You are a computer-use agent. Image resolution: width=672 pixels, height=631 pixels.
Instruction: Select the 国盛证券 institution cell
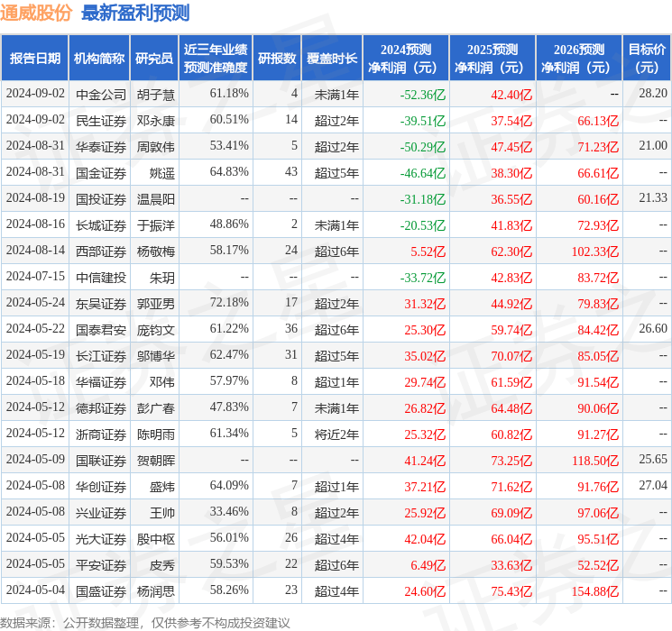tap(101, 590)
